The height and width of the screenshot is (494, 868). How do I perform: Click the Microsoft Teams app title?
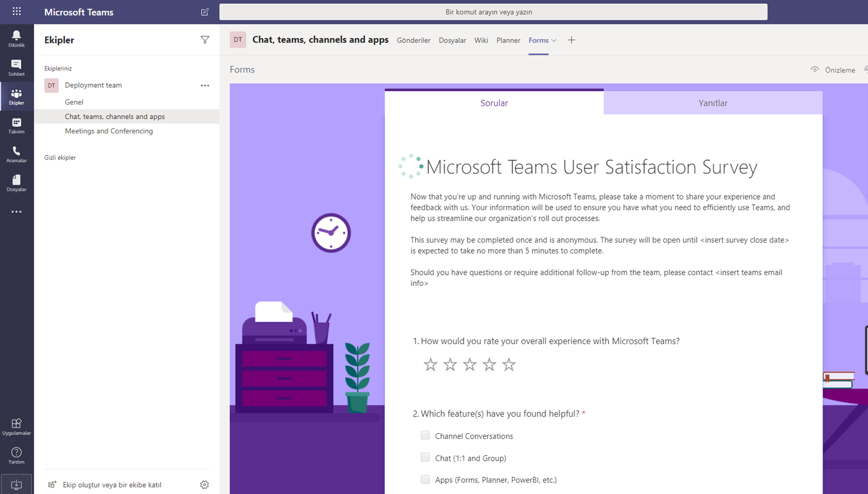coord(79,12)
